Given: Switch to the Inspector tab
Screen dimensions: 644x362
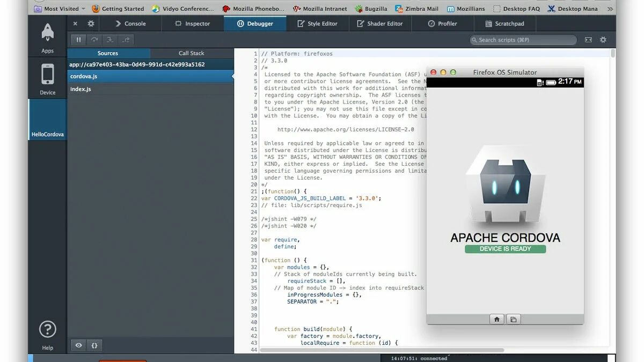Looking at the screenshot, I should click(x=193, y=24).
